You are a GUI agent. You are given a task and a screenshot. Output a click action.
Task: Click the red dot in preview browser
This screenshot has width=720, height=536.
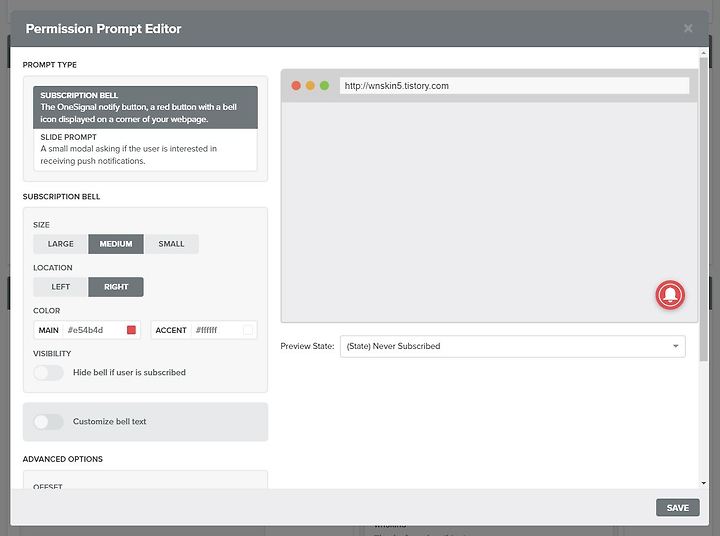[x=296, y=85]
